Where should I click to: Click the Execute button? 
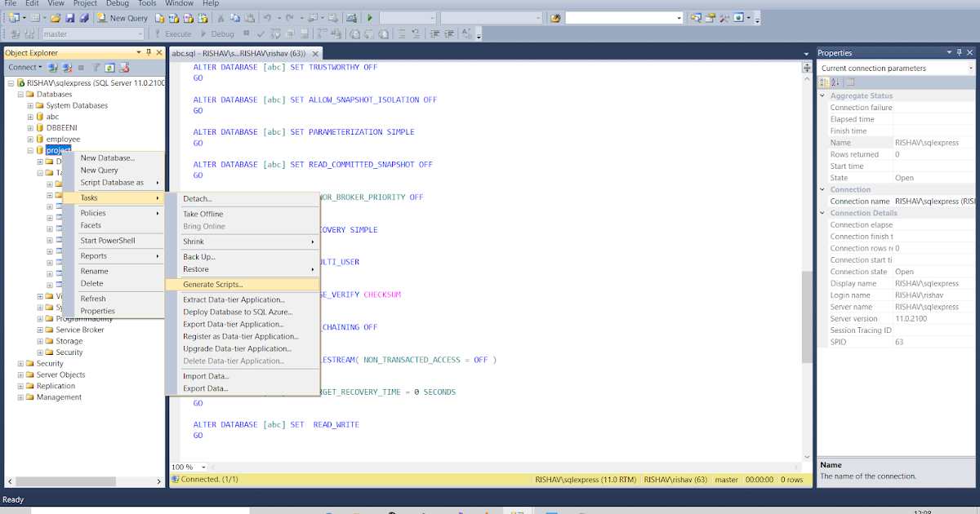(x=176, y=33)
